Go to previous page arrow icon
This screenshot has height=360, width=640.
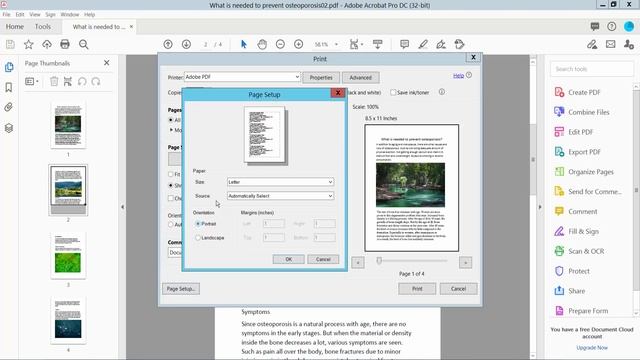[x=168, y=44]
